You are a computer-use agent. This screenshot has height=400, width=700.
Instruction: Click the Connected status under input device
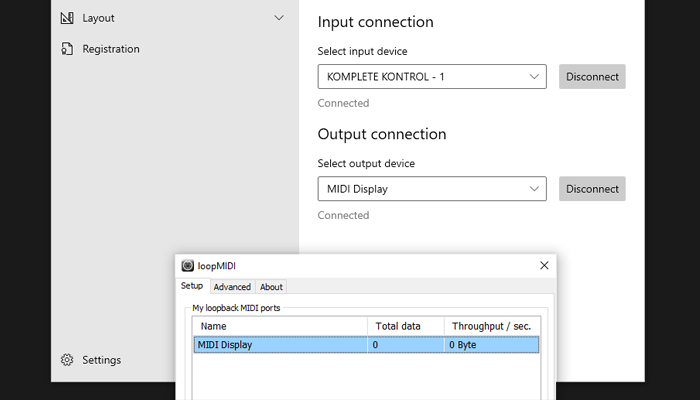[x=343, y=103]
